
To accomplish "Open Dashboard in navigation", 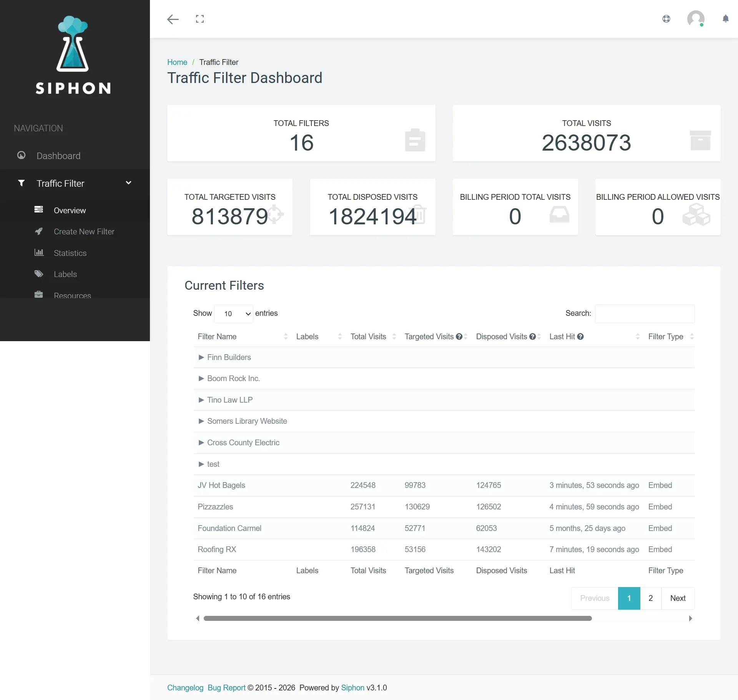I will click(58, 156).
